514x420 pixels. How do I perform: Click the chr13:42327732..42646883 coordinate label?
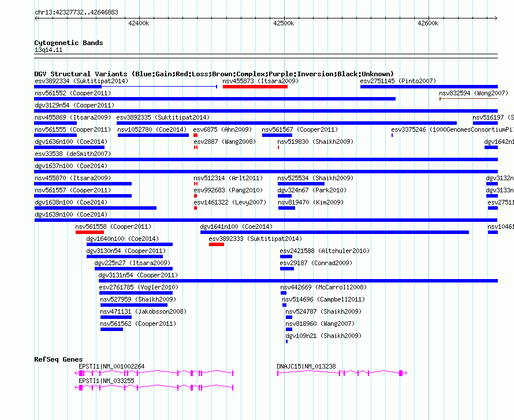tap(76, 12)
